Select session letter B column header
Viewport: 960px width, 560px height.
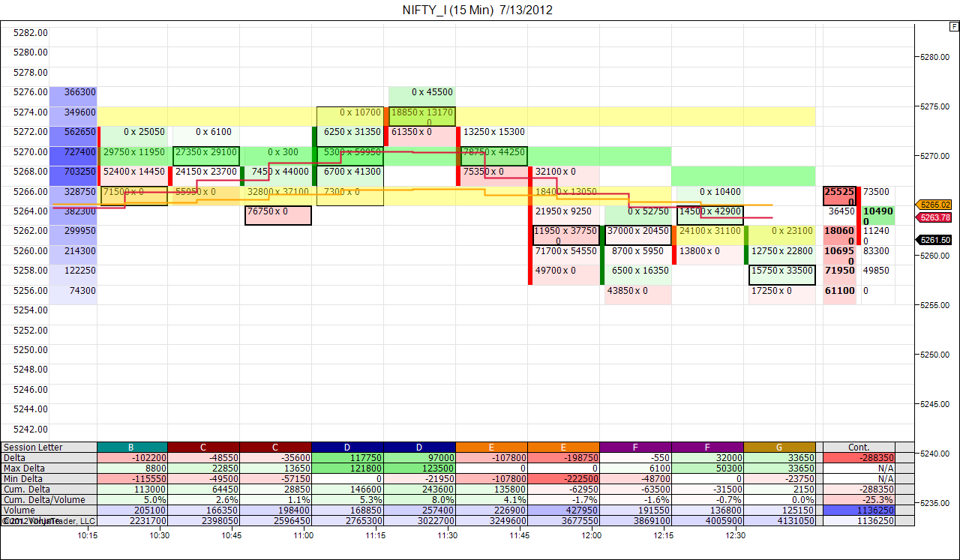[x=133, y=448]
